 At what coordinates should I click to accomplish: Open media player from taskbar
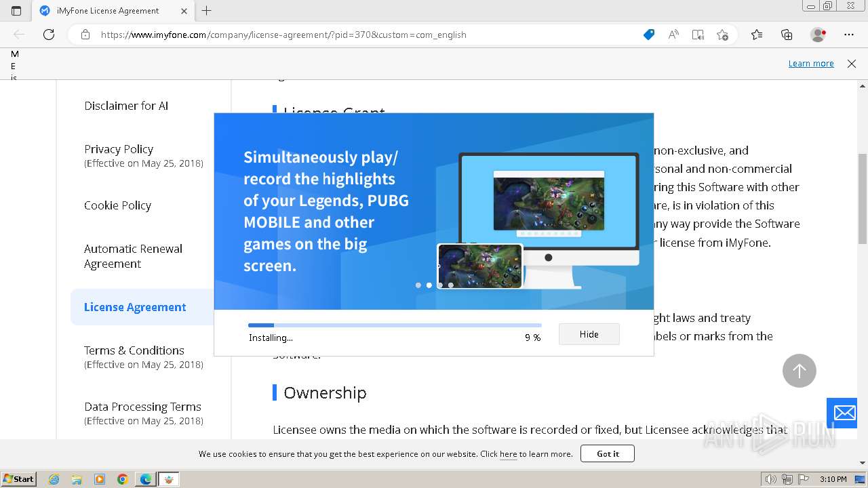pyautogui.click(x=100, y=479)
